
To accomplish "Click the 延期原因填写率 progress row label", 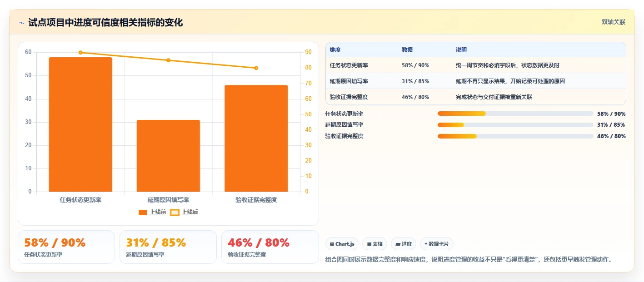I will pos(344,125).
